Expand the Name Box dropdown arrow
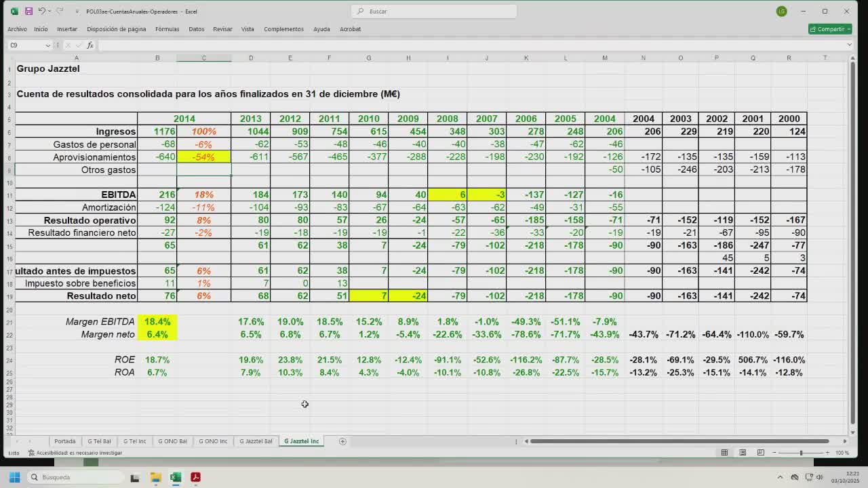The height and width of the screenshot is (488, 868). point(47,45)
